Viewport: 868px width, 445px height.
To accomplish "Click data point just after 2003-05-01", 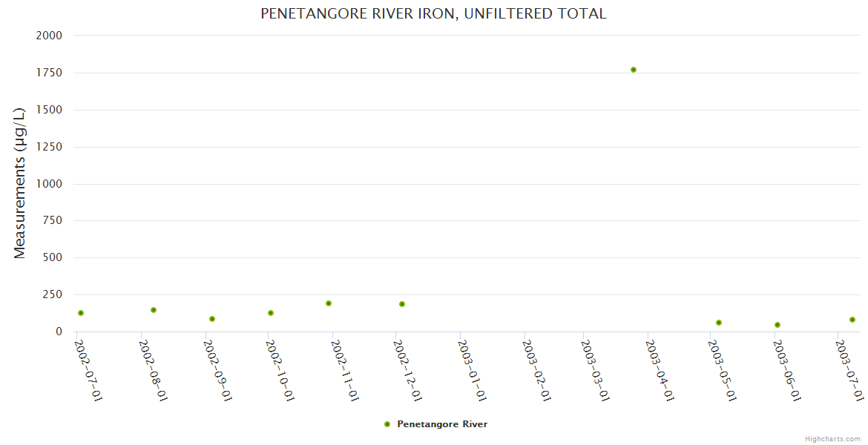I will pyautogui.click(x=719, y=323).
